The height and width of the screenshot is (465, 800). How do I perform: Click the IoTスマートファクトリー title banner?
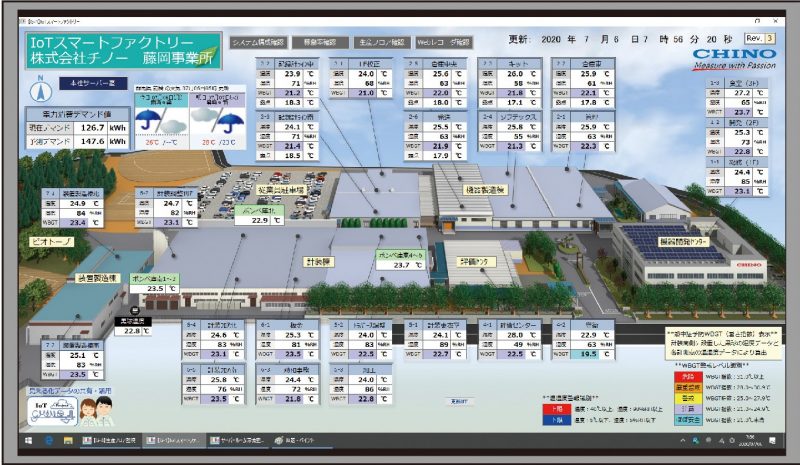click(x=124, y=50)
